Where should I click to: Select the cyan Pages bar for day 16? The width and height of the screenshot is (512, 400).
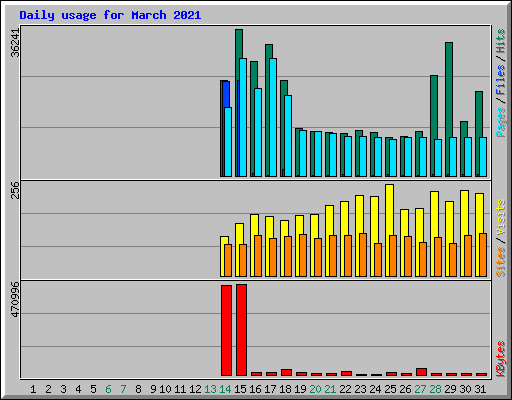[x=258, y=132]
